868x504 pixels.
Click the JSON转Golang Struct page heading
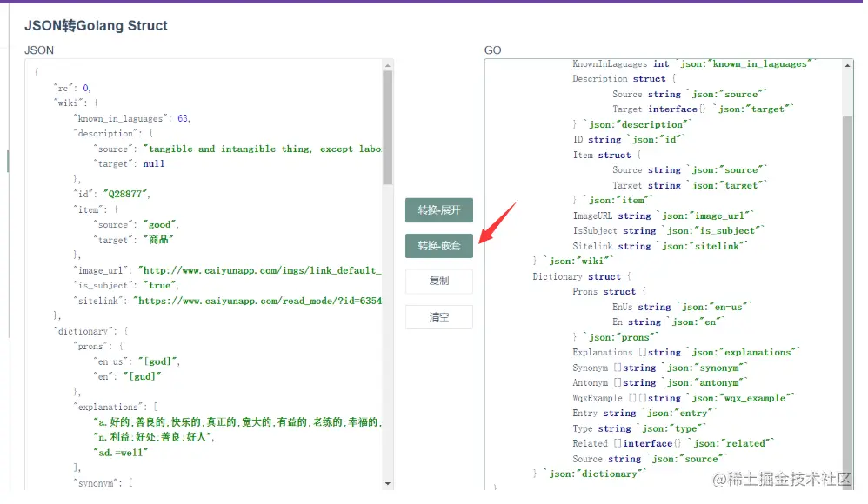pos(96,25)
